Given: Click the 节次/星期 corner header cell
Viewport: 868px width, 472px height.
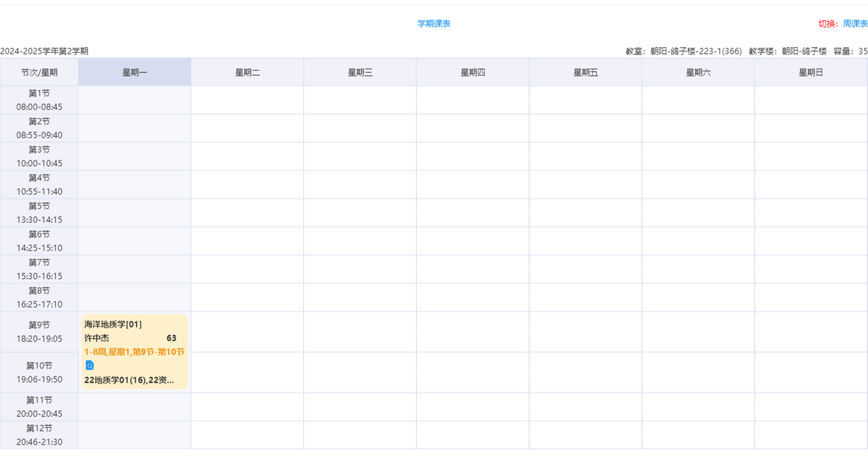Looking at the screenshot, I should click(39, 72).
